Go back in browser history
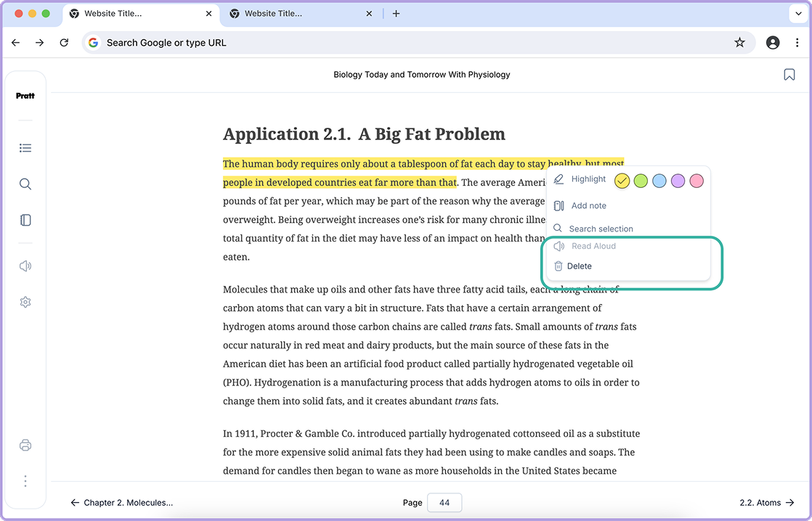The height and width of the screenshot is (521, 812). (x=15, y=42)
